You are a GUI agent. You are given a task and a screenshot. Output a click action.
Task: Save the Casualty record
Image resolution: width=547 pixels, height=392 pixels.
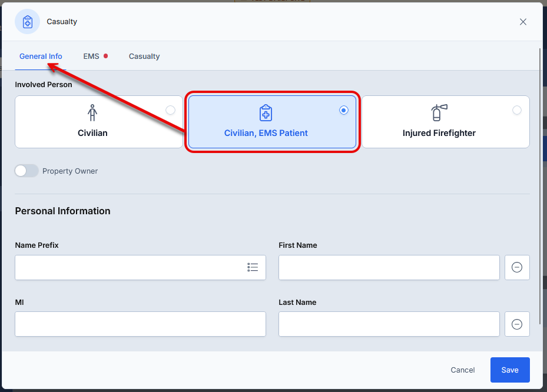510,370
